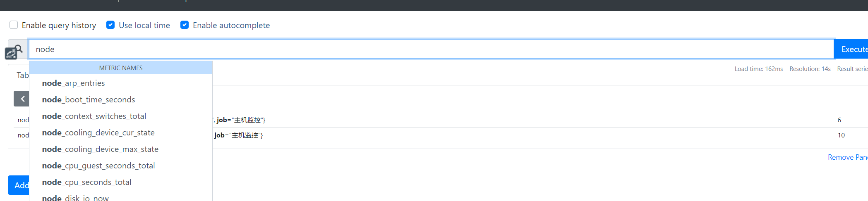This screenshot has height=201, width=868.
Task: Switch to the Table tab
Action: click(22, 75)
